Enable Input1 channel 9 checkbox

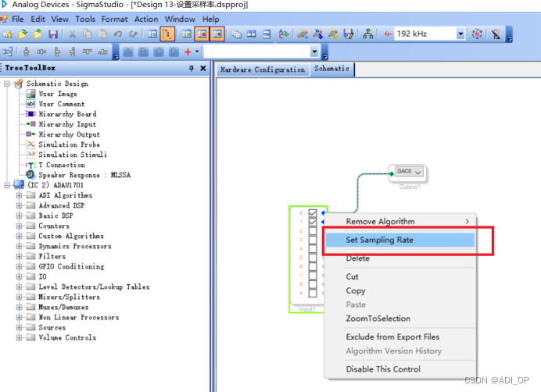pyautogui.click(x=313, y=293)
